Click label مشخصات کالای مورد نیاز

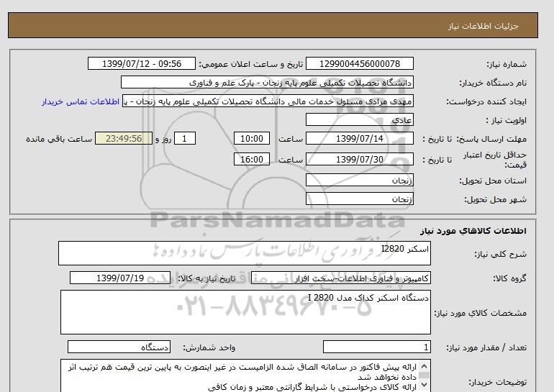(481, 313)
